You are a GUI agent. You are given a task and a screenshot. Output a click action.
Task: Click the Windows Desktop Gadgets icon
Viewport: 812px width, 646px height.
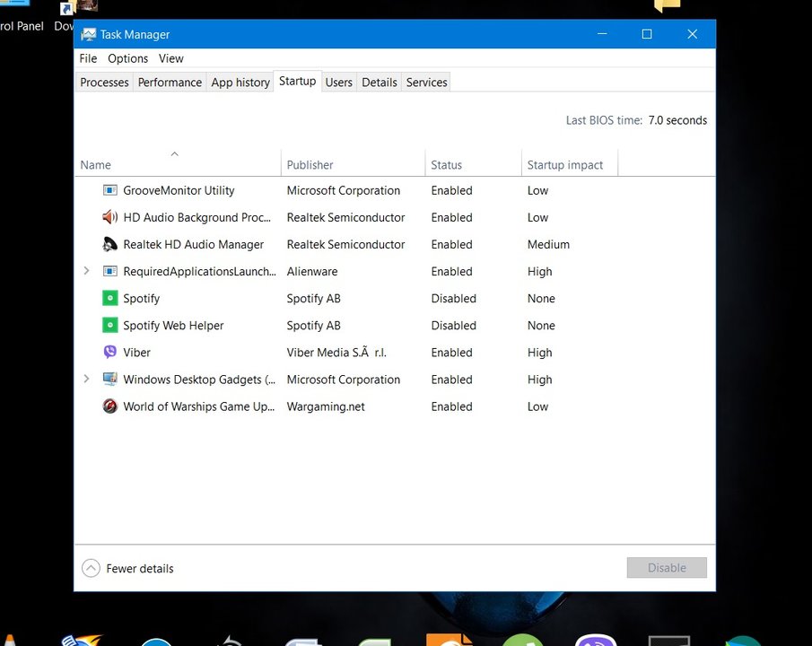(x=110, y=380)
